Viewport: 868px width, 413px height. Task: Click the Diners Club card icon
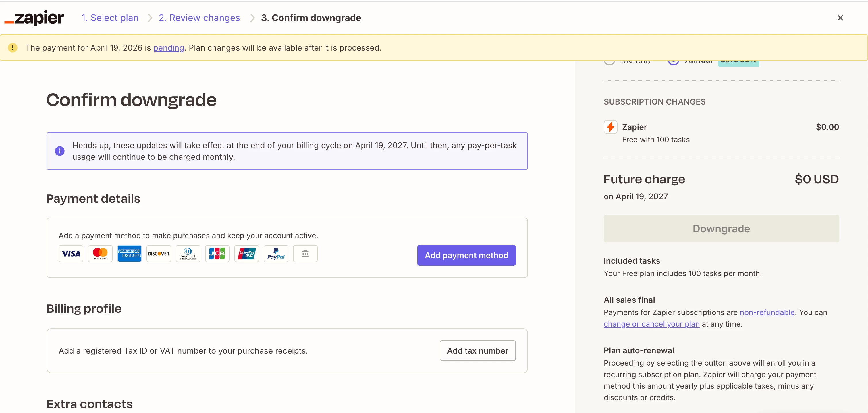tap(188, 254)
